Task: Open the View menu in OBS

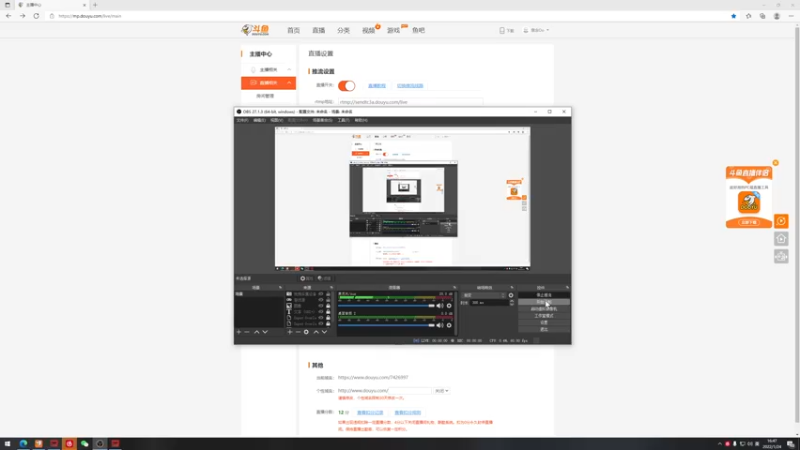Action: click(x=277, y=120)
